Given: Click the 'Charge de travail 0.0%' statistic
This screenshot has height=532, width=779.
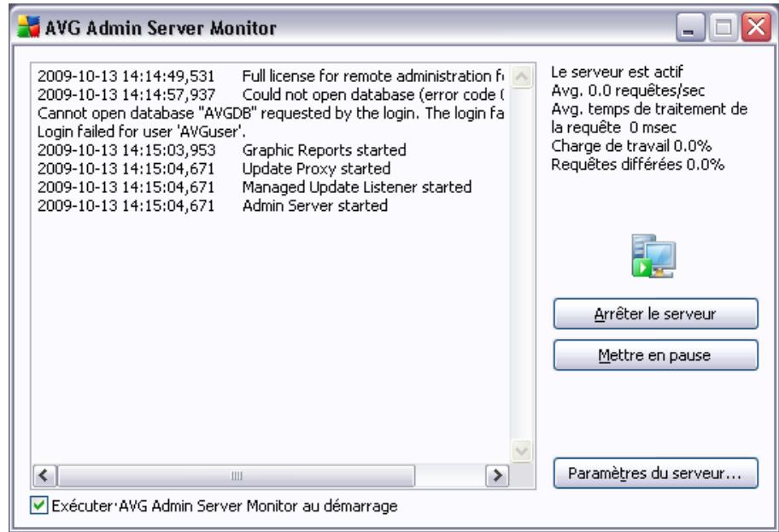Looking at the screenshot, I should (631, 146).
